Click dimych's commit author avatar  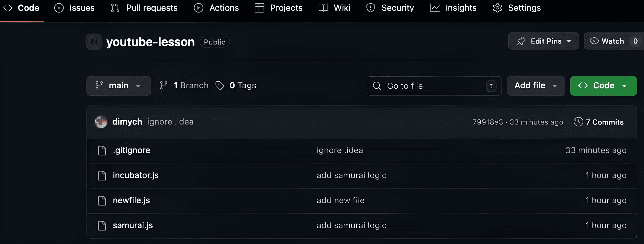(x=101, y=122)
